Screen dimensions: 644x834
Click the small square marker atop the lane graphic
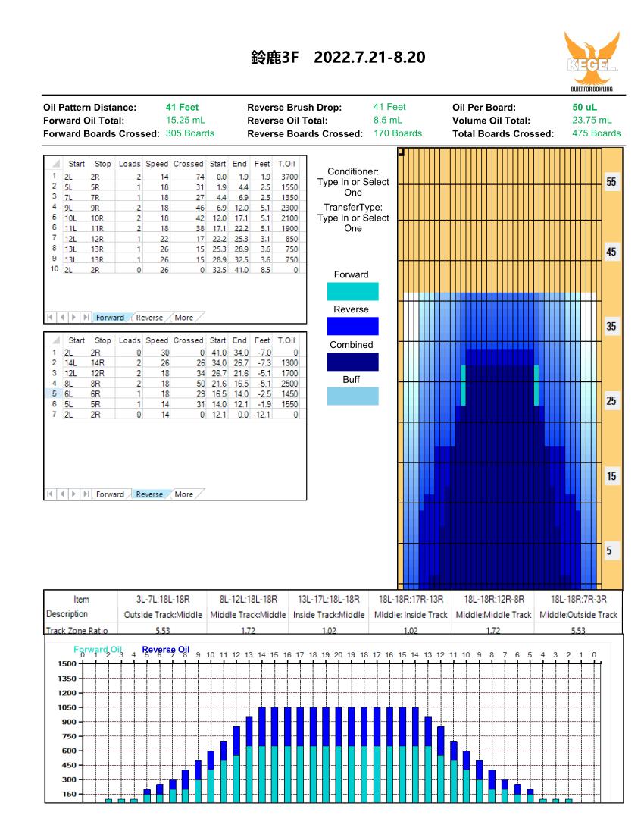(x=402, y=152)
